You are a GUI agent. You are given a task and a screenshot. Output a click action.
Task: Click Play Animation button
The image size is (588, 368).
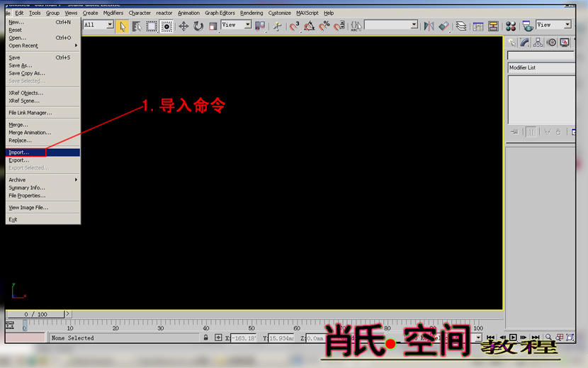[x=513, y=338]
